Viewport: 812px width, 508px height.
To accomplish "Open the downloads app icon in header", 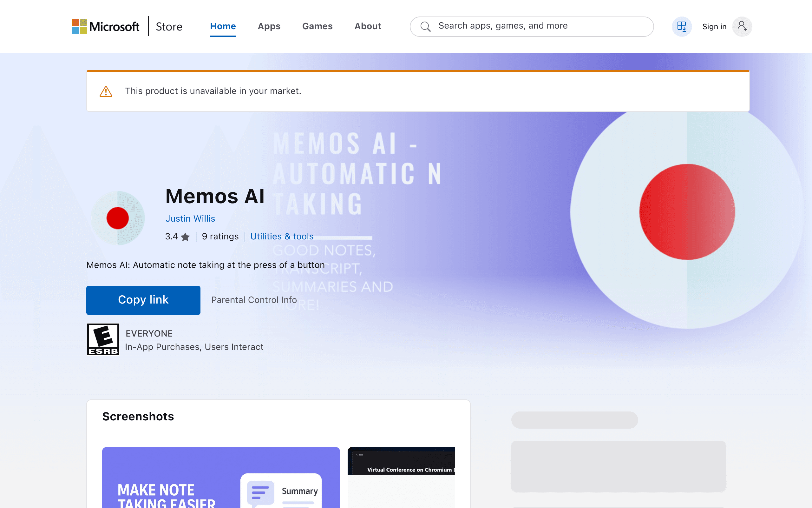I will (681, 27).
